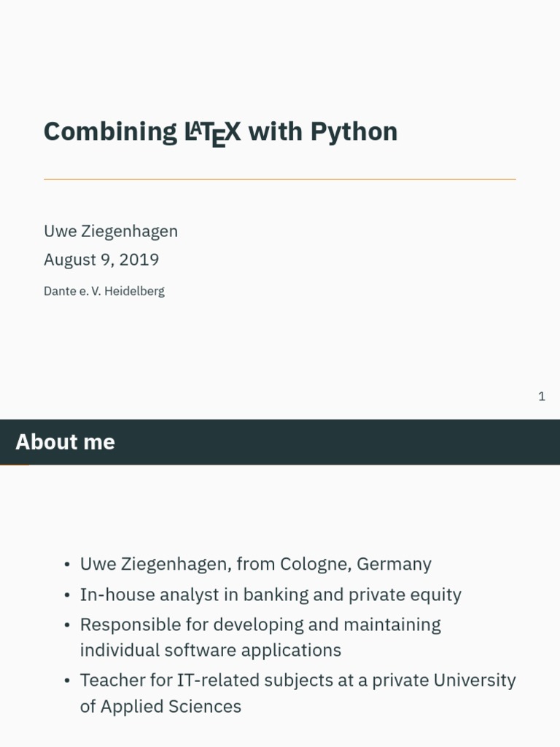
Task: Click the slide title 'Combining LaTeX with Python'
Action: click(x=220, y=132)
